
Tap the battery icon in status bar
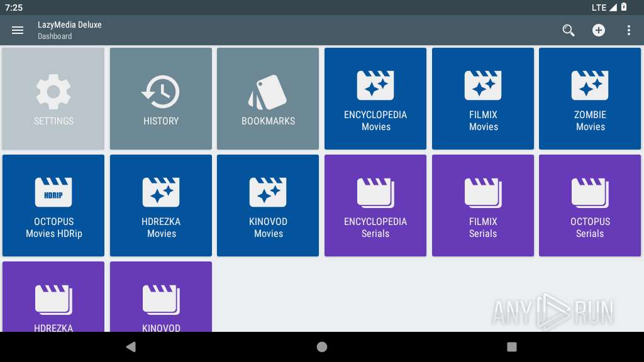pos(624,7)
